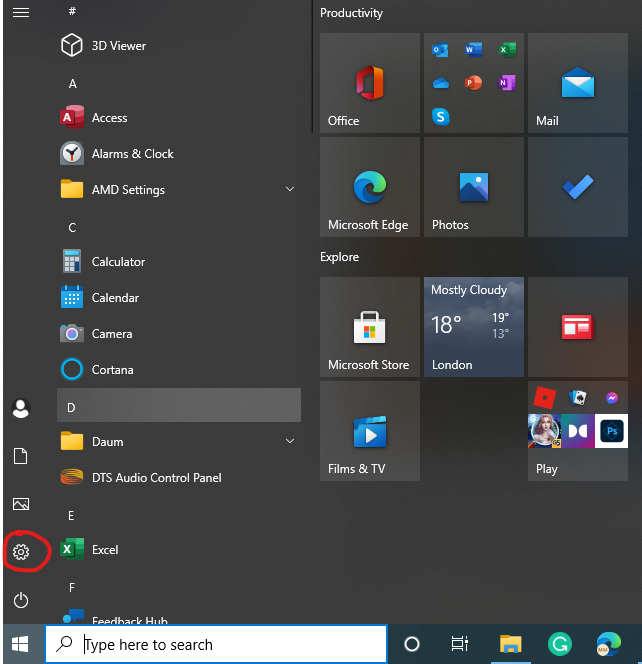Open Roblox in the Play folder
The width and height of the screenshot is (642, 664).
click(545, 398)
